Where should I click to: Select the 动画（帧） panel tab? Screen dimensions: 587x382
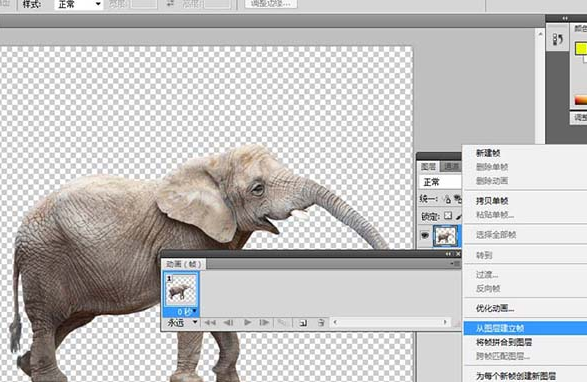[x=184, y=264]
